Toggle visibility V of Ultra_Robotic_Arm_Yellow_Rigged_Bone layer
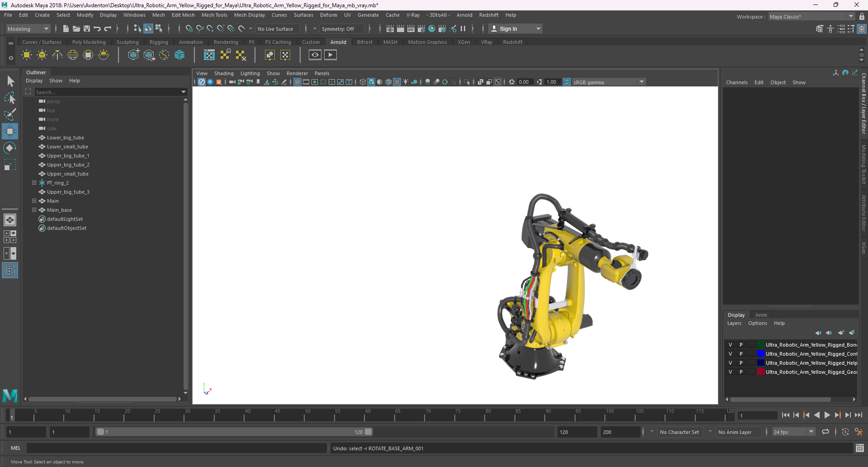 730,345
